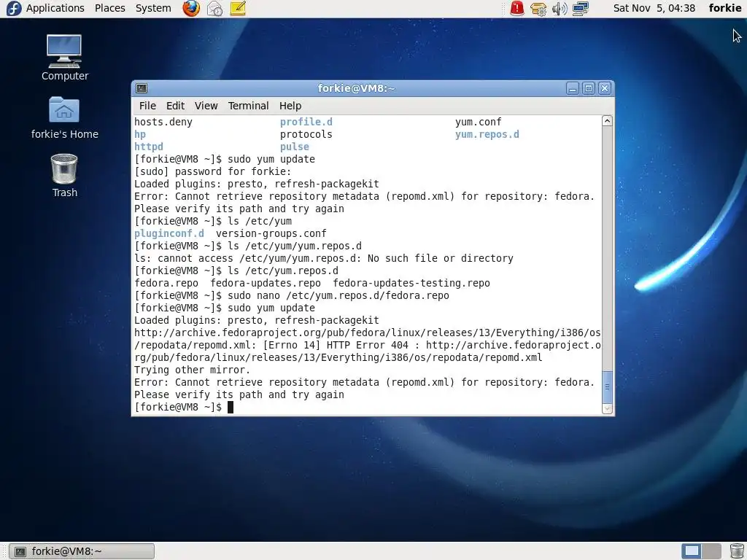
Task: Click the 'ls /etc/yum.repos.d' command line
Action: [283, 271]
